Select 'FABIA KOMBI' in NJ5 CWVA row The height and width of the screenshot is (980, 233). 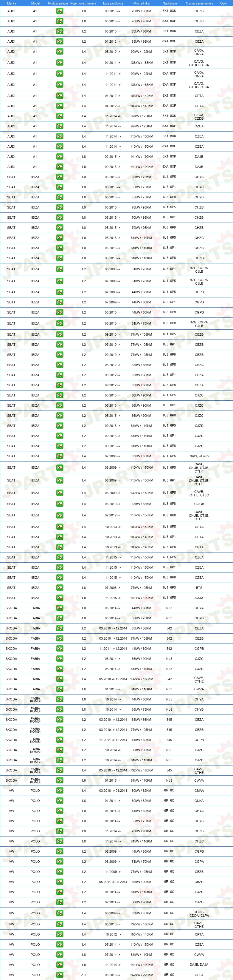point(35,780)
